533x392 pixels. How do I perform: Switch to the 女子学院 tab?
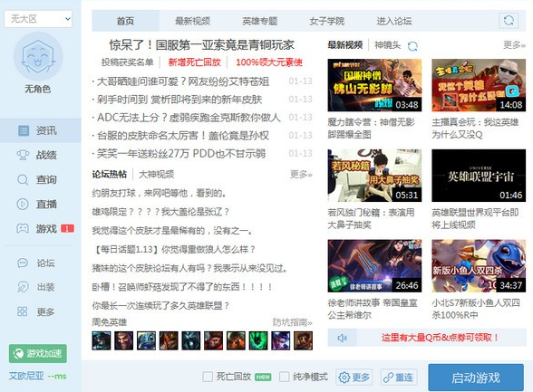point(326,21)
